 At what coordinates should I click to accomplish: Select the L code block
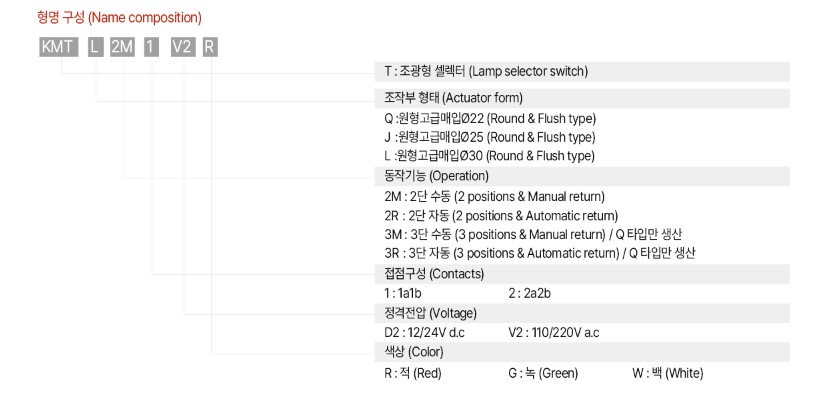coord(95,48)
